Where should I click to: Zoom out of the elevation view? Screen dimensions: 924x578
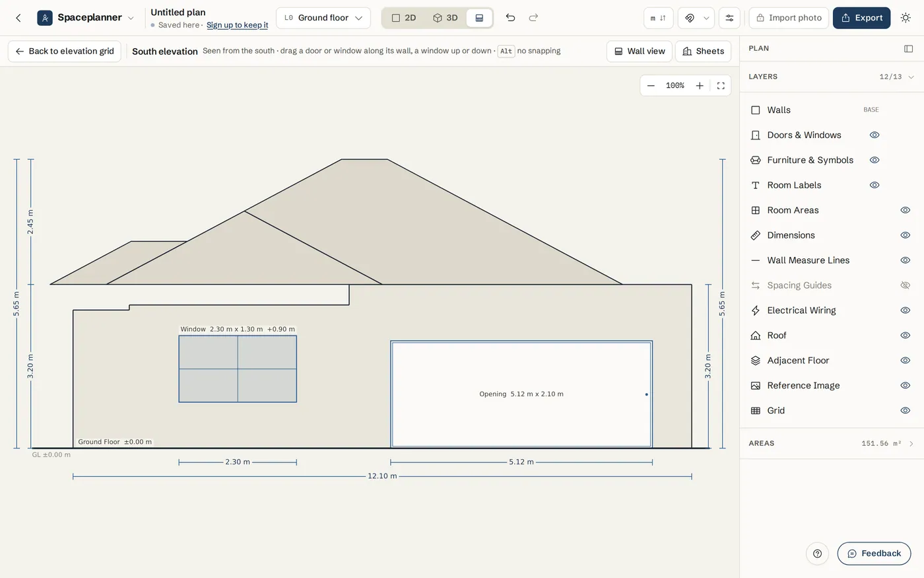click(x=651, y=86)
